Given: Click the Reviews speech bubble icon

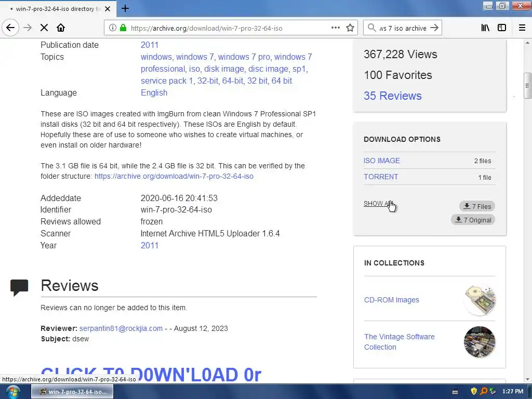Looking at the screenshot, I should point(19,288).
